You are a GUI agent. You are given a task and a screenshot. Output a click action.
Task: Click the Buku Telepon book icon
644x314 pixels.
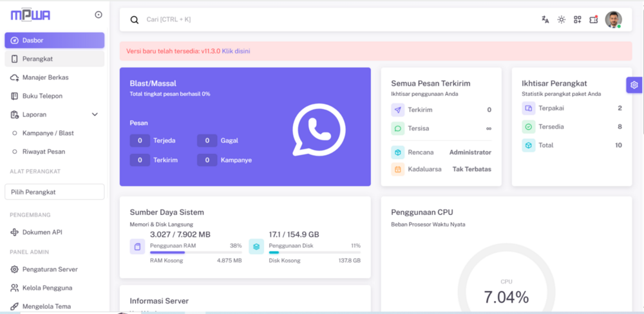click(14, 96)
